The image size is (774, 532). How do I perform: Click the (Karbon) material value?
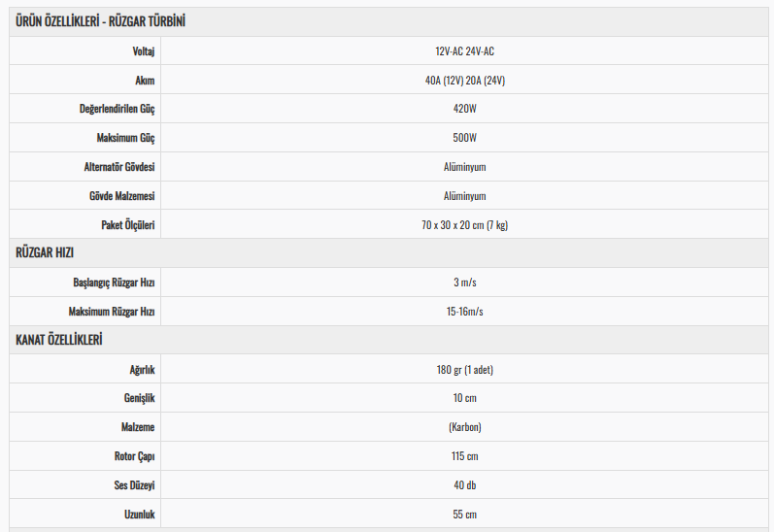click(x=464, y=427)
